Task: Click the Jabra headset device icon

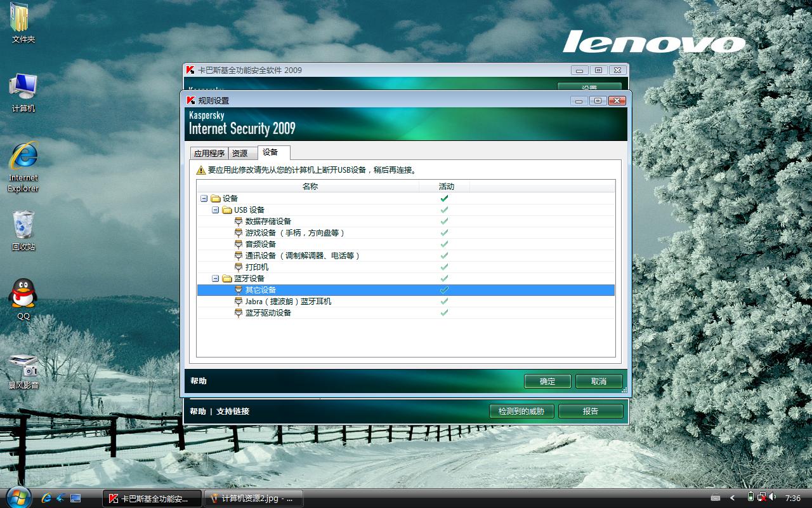Action: (239, 302)
